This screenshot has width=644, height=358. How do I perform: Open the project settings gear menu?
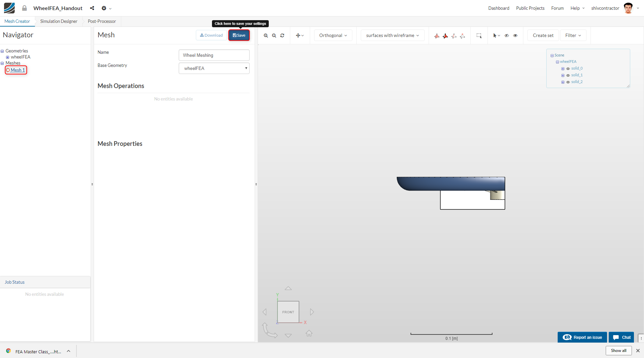click(x=106, y=8)
